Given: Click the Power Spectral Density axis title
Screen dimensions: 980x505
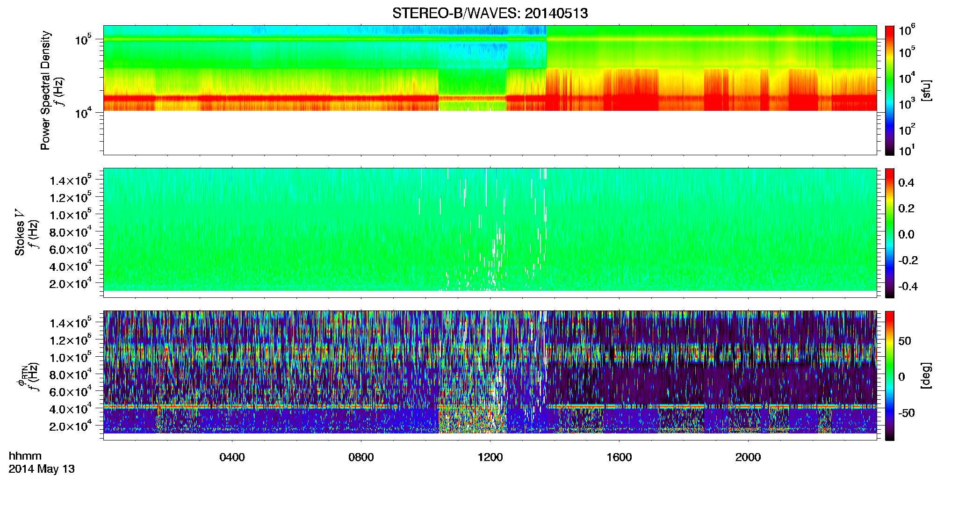Looking at the screenshot, I should [45, 90].
